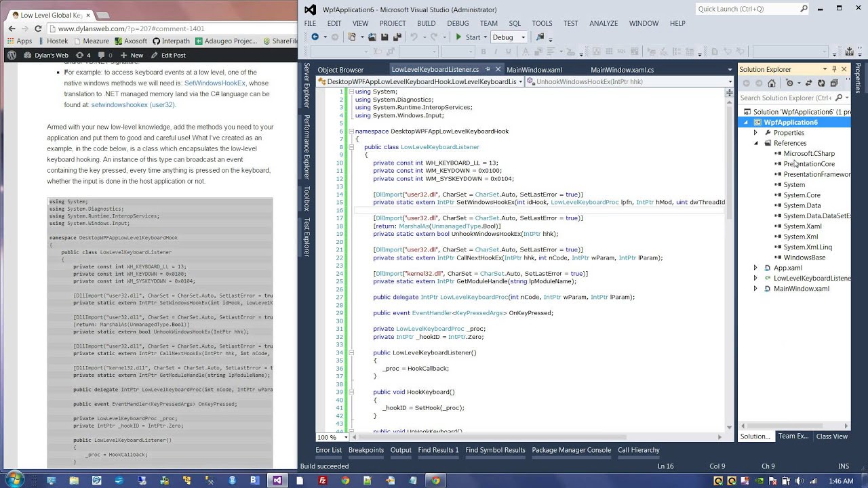Click Edit Post in WordPress admin bar
The width and height of the screenshot is (868, 488).
(168, 56)
